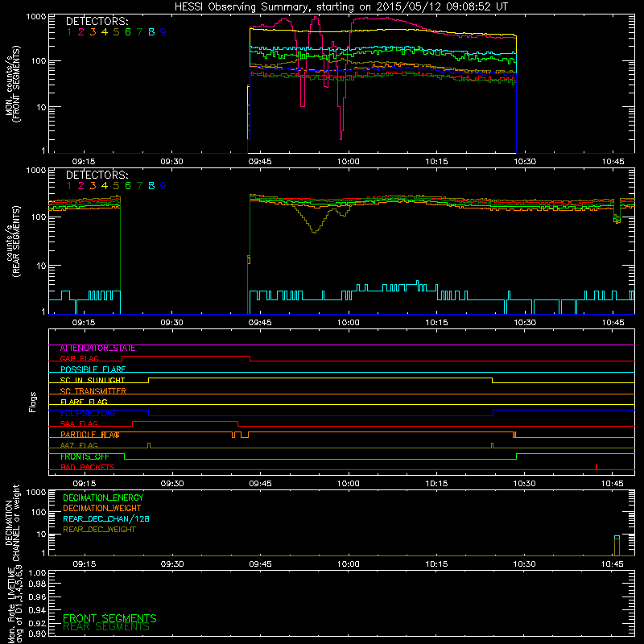Click the BAD_PACKETS flag label

coord(88,468)
